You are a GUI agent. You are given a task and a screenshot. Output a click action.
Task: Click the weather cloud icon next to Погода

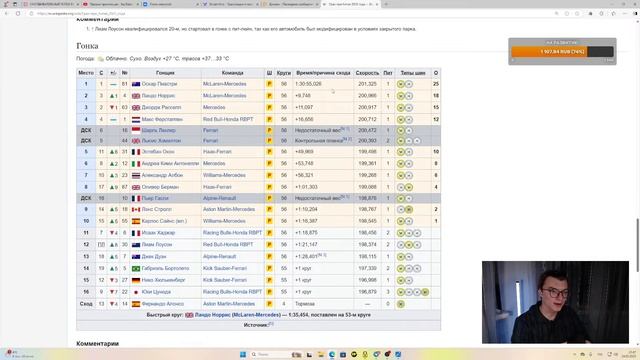point(100,59)
